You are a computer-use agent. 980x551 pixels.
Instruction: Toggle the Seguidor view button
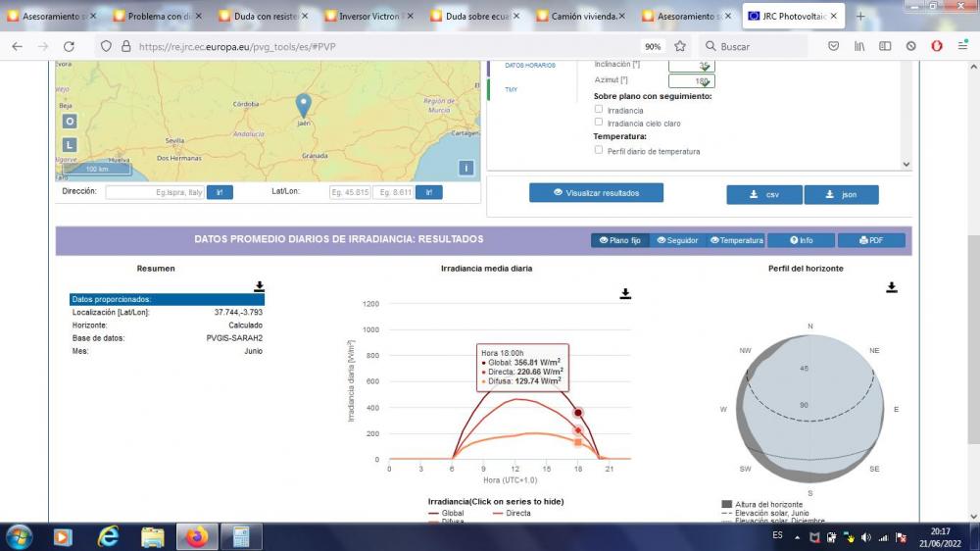(x=677, y=240)
